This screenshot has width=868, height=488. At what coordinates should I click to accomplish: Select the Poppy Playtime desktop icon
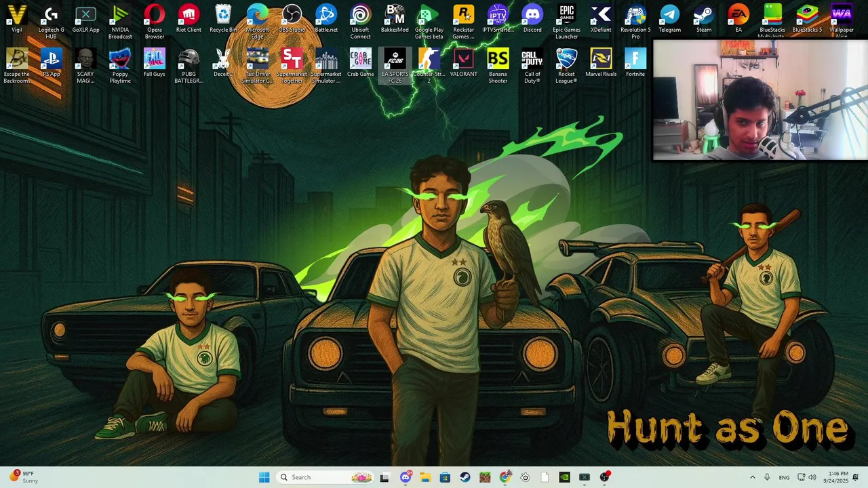click(x=120, y=66)
